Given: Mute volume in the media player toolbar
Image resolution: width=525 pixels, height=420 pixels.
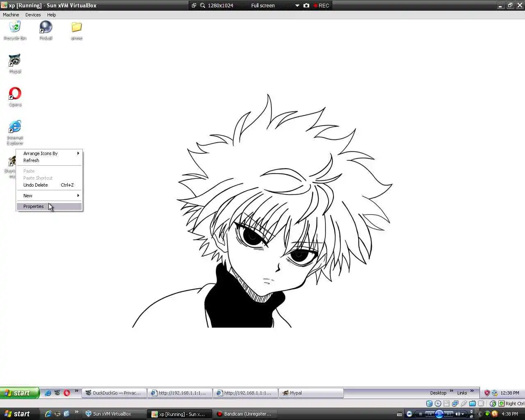Looking at the screenshot, I should point(458,414).
